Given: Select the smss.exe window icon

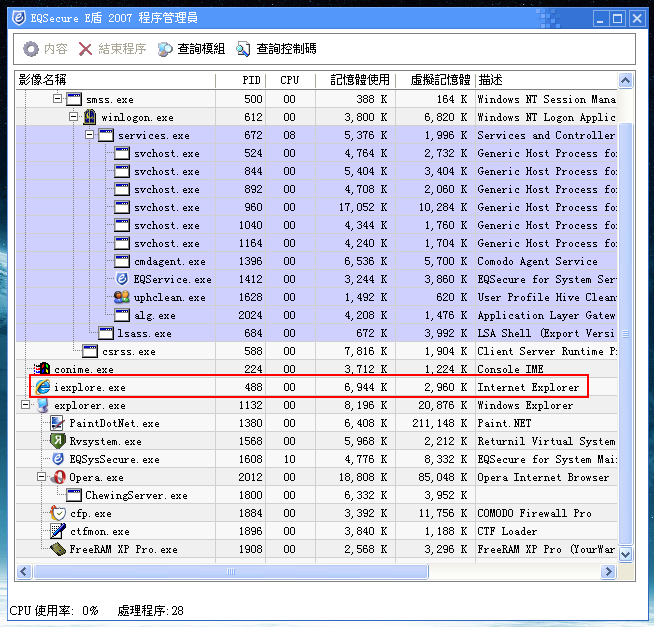Looking at the screenshot, I should (x=74, y=99).
